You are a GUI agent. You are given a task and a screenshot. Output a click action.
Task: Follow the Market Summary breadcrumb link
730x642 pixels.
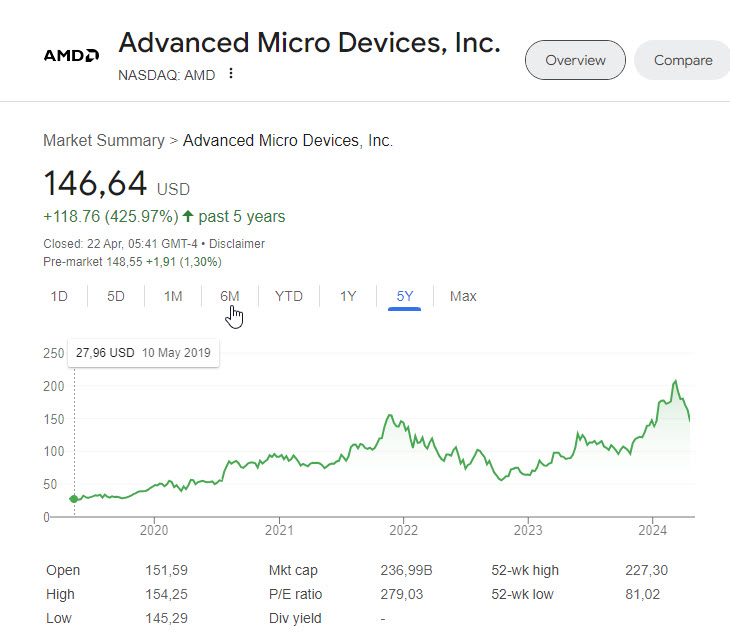[x=104, y=140]
